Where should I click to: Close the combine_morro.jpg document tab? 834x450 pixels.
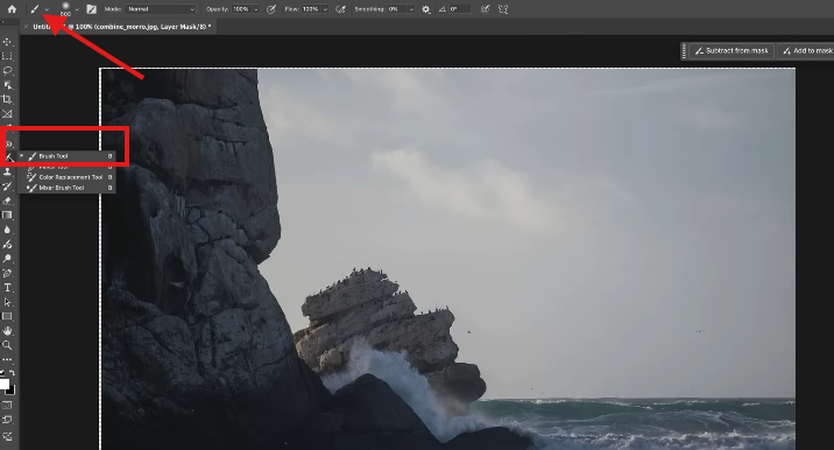click(x=26, y=26)
